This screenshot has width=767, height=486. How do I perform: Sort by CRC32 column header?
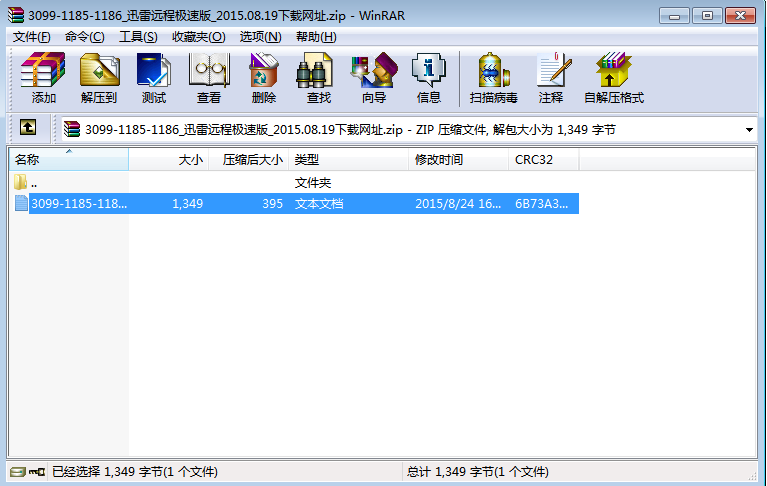click(544, 159)
